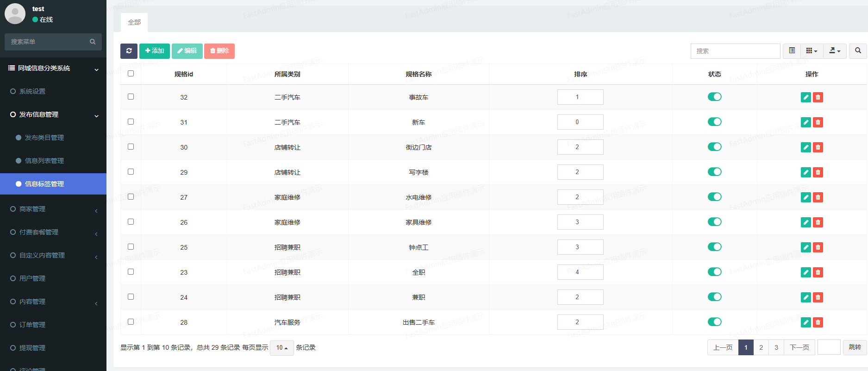Click the green edit icon for row 32
Viewport: 868px width, 371px height.
pos(806,97)
